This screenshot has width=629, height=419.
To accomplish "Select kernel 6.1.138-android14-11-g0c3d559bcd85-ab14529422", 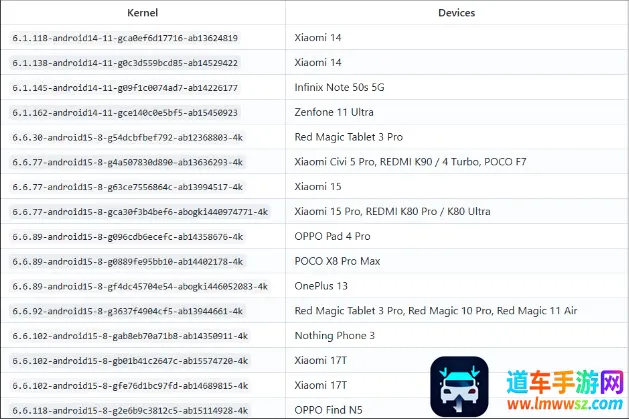I will point(125,63).
